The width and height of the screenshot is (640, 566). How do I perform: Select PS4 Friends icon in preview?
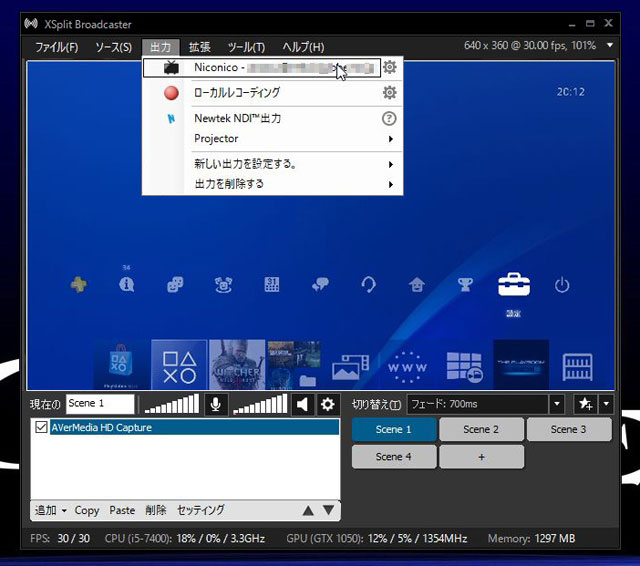(175, 284)
